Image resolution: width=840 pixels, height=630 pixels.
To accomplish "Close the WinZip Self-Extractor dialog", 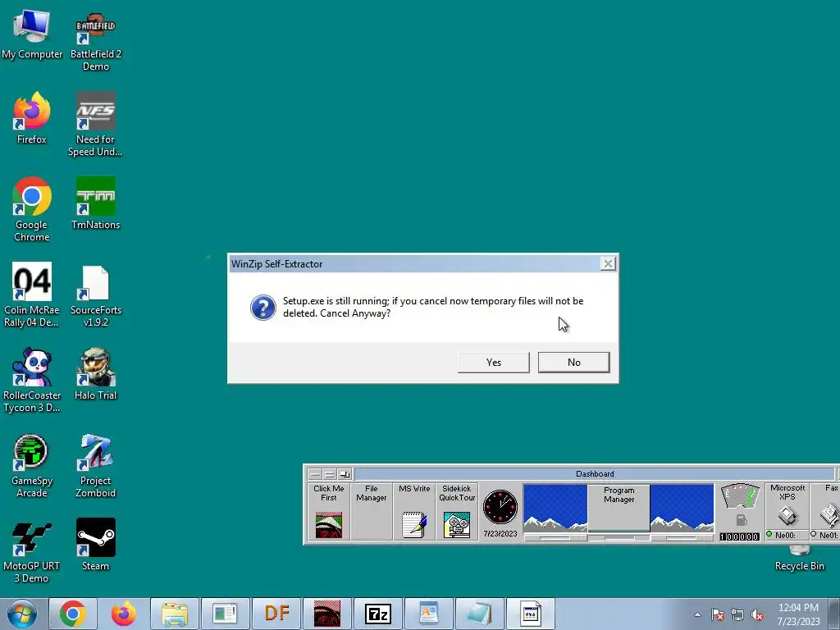I will tap(608, 263).
